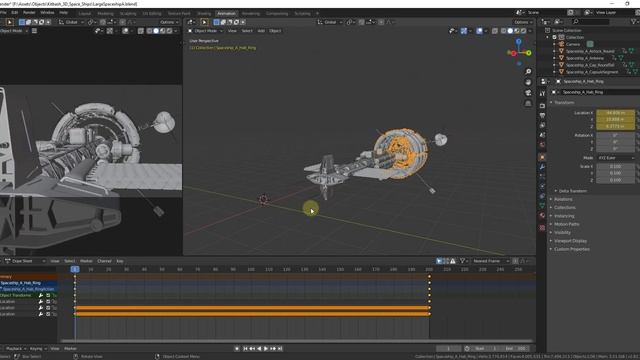
Task: Open Nearest Frame snapping dropdown
Action: [x=491, y=261]
